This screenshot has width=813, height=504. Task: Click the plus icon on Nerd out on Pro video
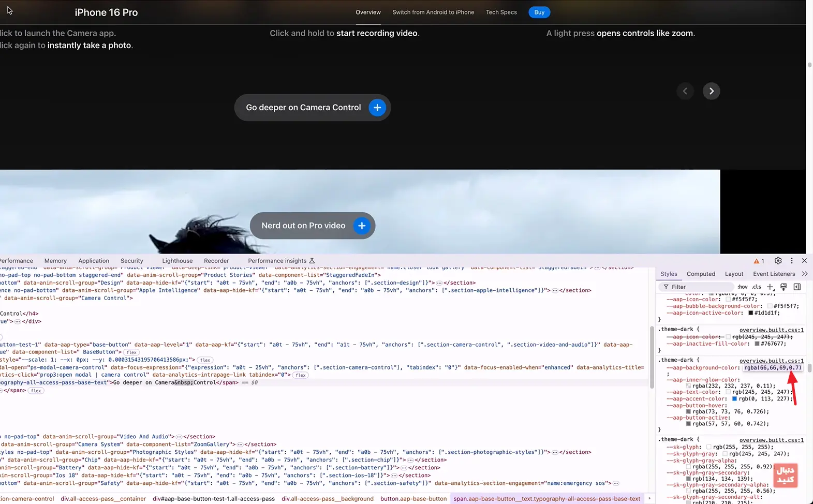[362, 226]
